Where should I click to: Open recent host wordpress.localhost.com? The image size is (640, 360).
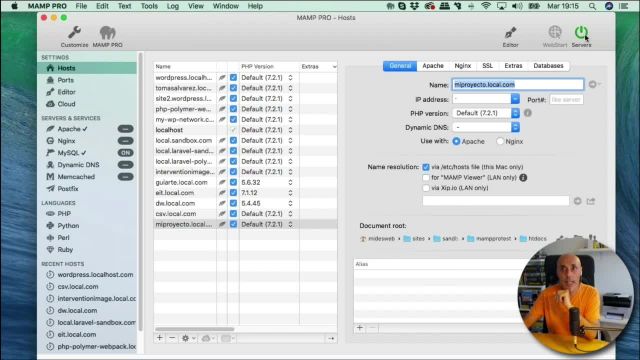pyautogui.click(x=95, y=275)
